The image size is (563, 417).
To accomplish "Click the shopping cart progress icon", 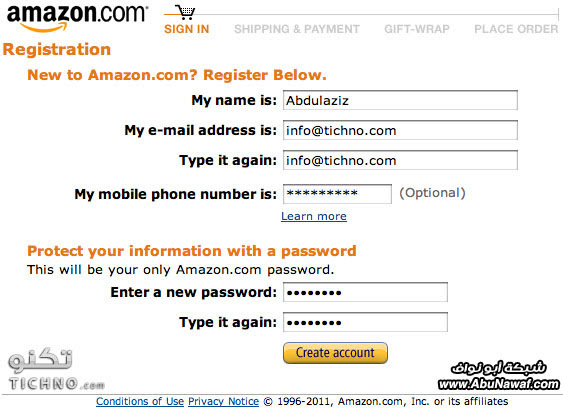I will tap(186, 12).
